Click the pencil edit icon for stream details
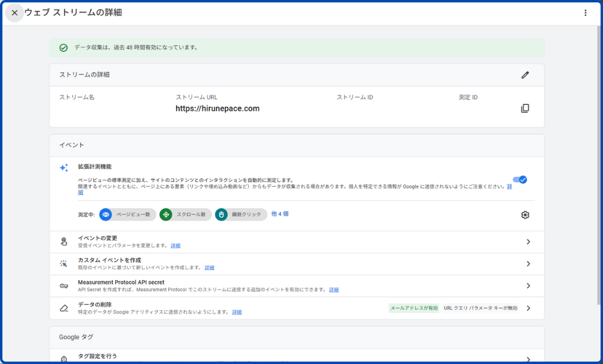The width and height of the screenshot is (603, 364). [x=525, y=75]
